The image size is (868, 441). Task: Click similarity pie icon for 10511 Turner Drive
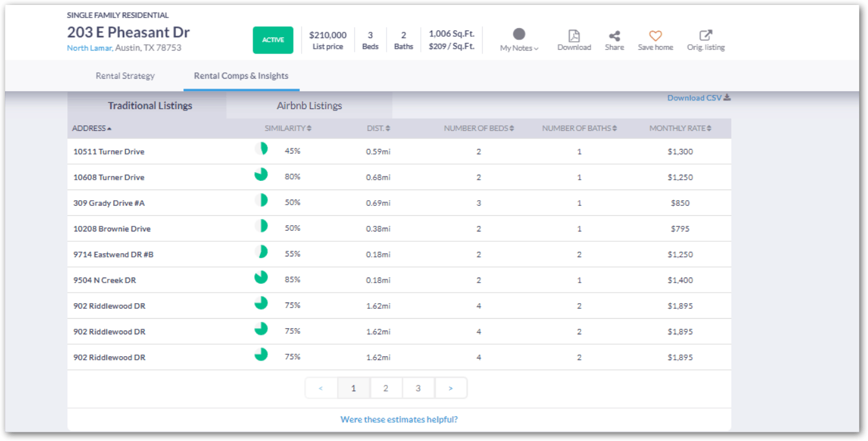261,148
